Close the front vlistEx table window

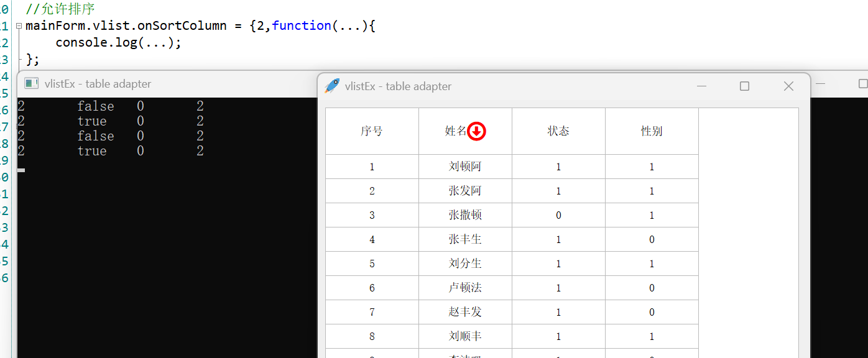(788, 86)
